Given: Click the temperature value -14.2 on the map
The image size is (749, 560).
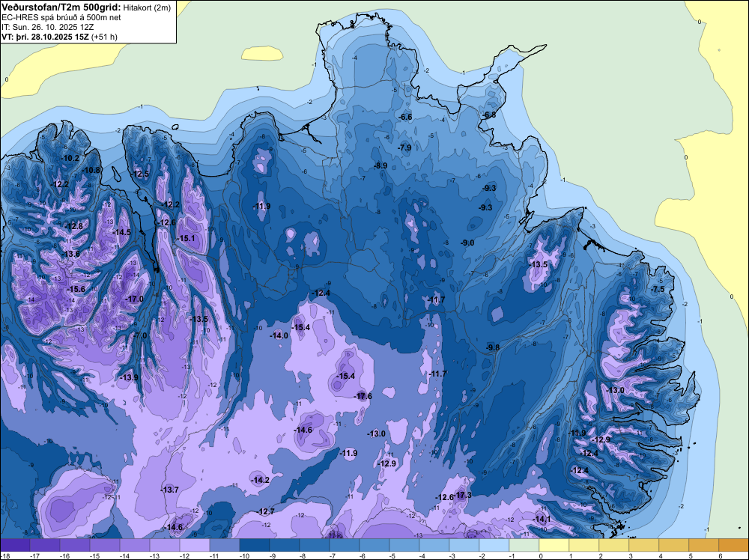Looking at the screenshot, I should point(261,481).
